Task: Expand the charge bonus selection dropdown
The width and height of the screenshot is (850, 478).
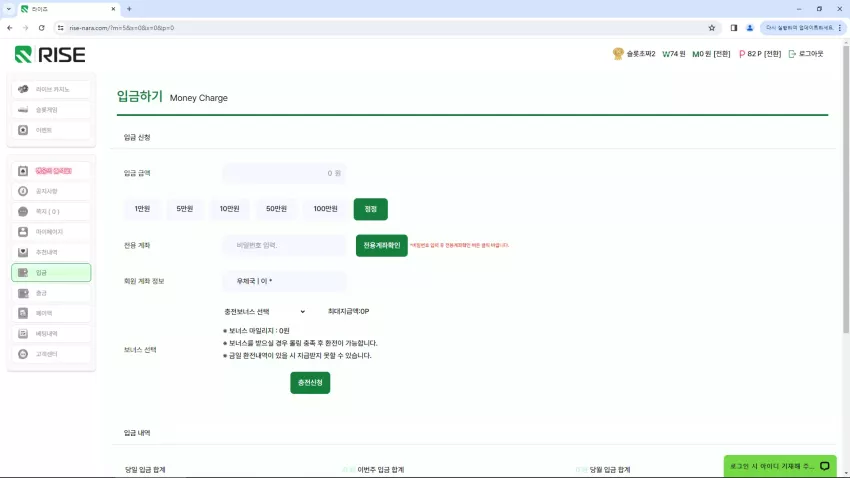Action: [265, 312]
